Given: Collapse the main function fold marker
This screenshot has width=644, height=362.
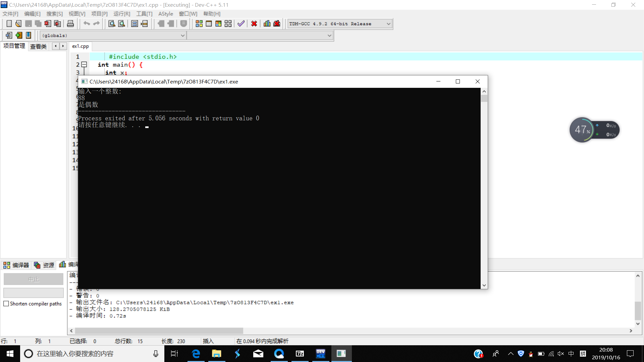Looking at the screenshot, I should (84, 64).
